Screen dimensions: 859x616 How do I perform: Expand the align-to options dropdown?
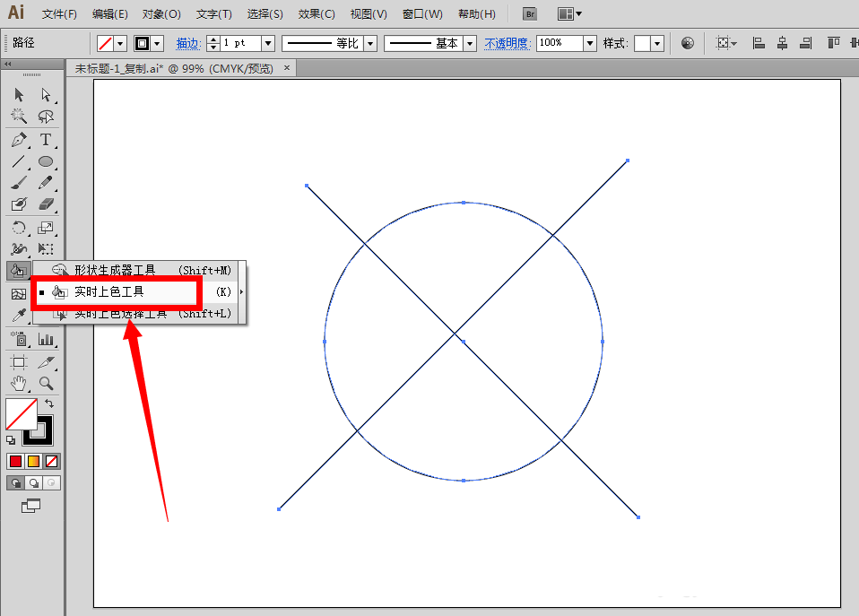pyautogui.click(x=734, y=43)
